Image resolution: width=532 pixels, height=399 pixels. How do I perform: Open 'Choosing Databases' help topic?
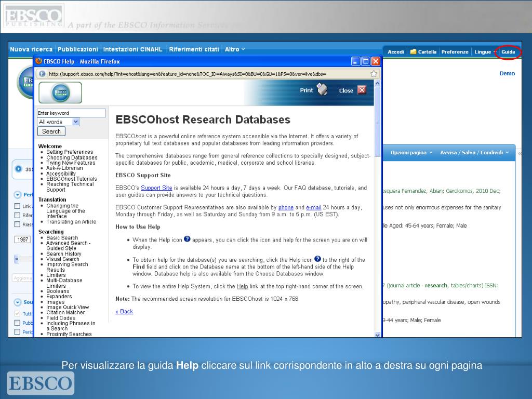[72, 157]
